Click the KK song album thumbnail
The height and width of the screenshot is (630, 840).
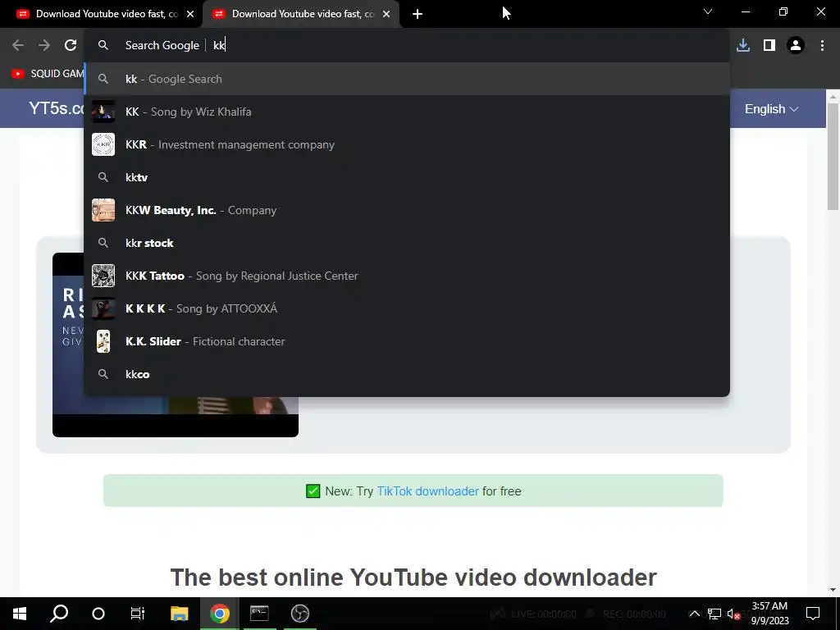[x=103, y=112]
